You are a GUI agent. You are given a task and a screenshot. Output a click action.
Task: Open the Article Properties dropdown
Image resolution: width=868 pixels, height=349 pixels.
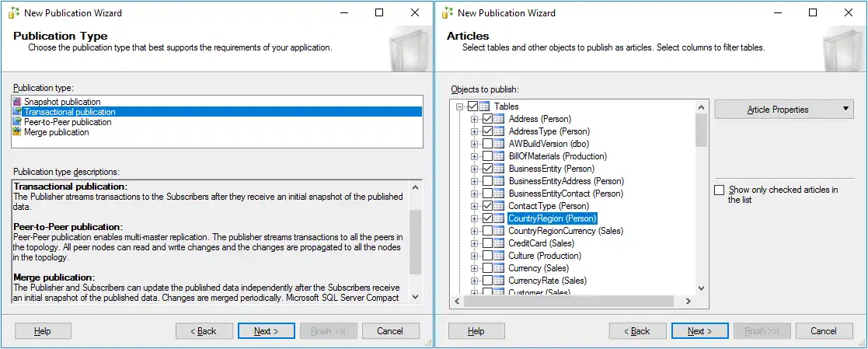784,109
